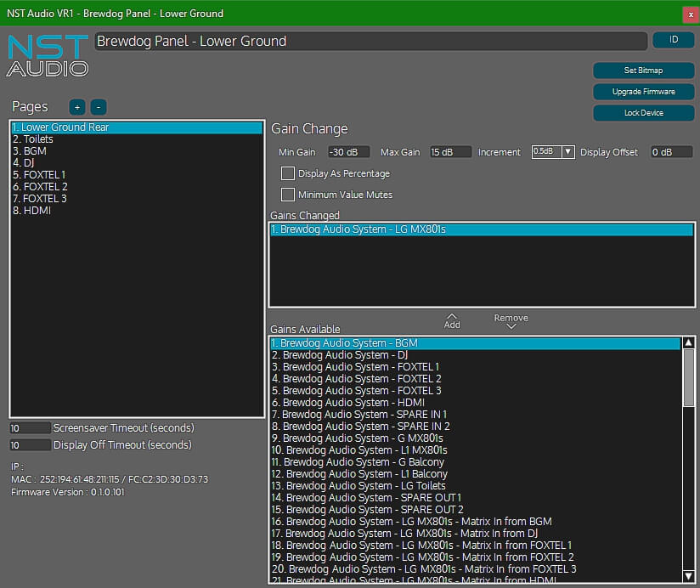Select available gain 10. L1 MX801s
Screen dimensions: 700x588
point(476,450)
